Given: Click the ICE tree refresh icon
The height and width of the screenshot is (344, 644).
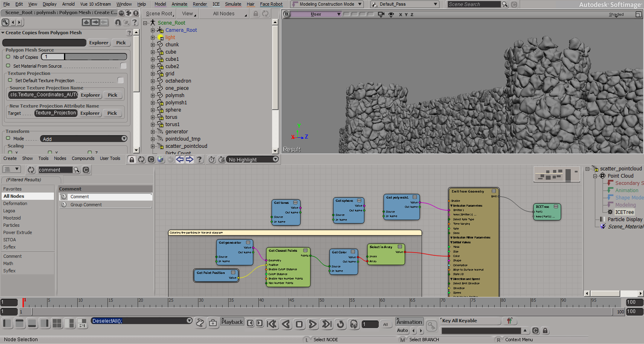Looking at the screenshot, I should (x=141, y=160).
